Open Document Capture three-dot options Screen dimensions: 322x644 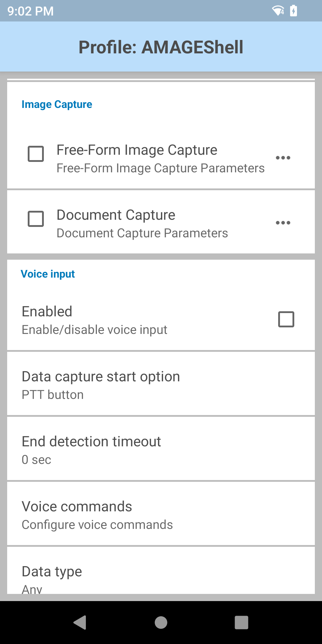pos(283,223)
